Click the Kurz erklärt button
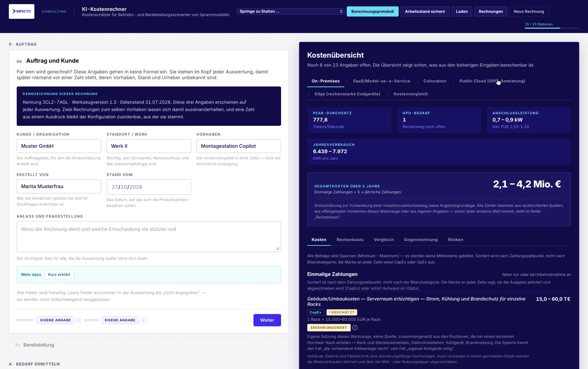Image resolution: width=588 pixels, height=369 pixels. [59, 275]
